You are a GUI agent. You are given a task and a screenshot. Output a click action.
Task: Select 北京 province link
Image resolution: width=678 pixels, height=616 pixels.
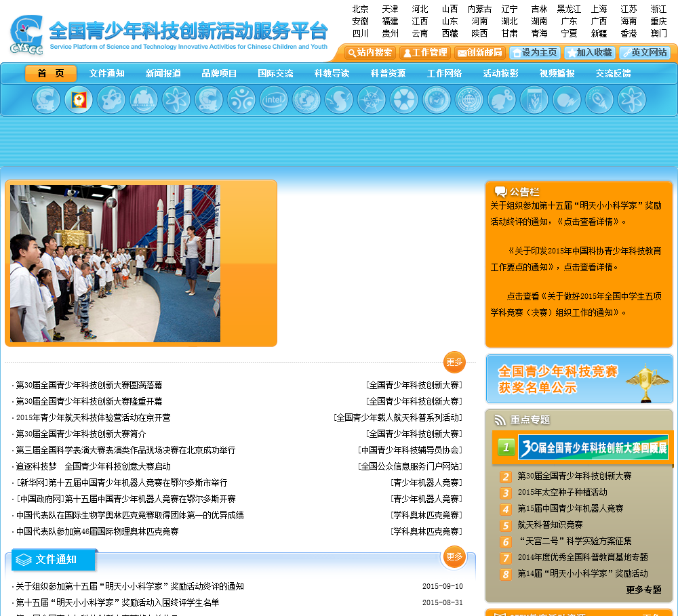360,9
